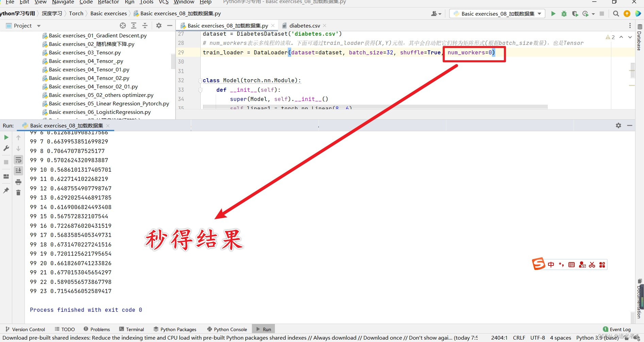
Task: Toggle soft-wrap in the console
Action: click(18, 160)
